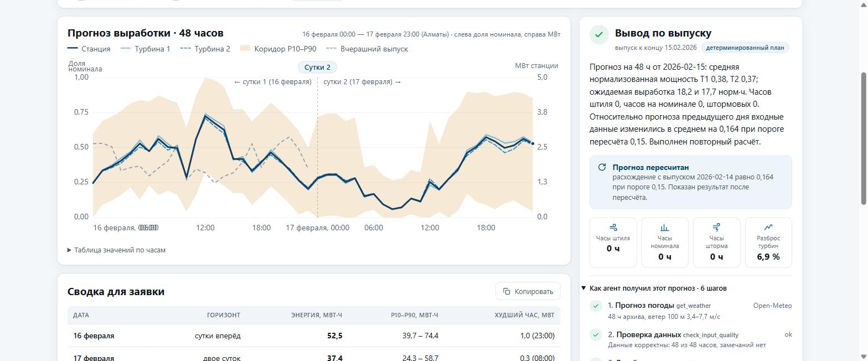
Task: Click the 52,5 energy value
Action: [x=334, y=336]
